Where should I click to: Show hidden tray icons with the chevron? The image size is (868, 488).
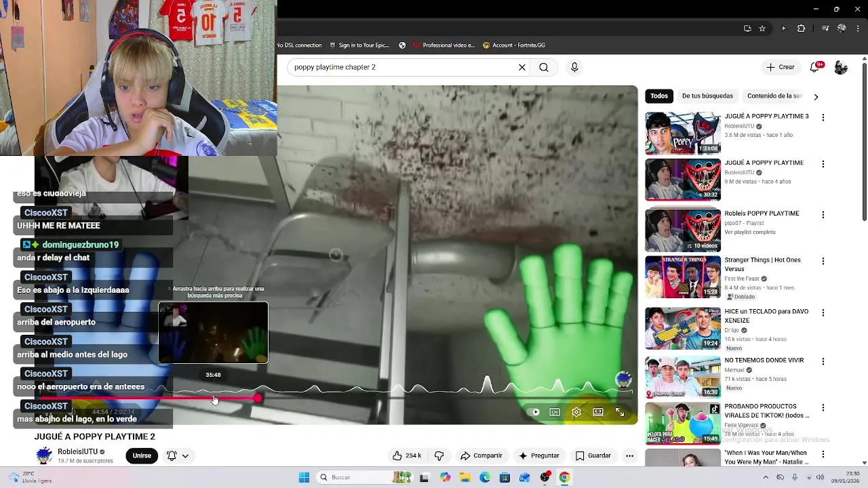coord(766,477)
